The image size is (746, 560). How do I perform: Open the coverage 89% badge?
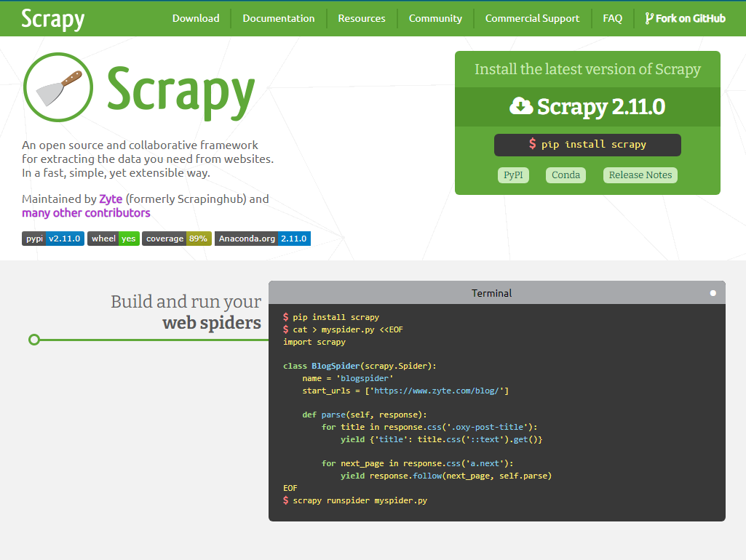[177, 239]
